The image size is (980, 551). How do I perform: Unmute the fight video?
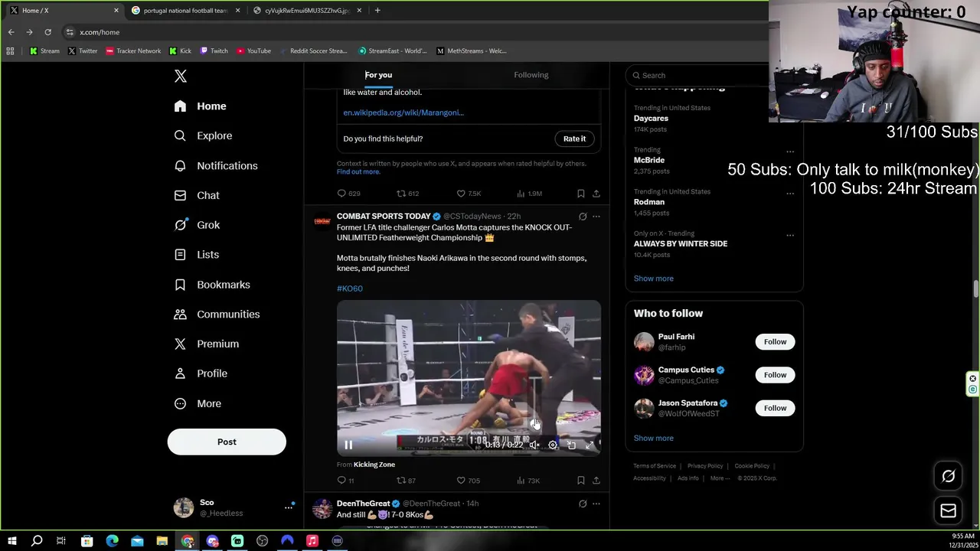pyautogui.click(x=534, y=445)
